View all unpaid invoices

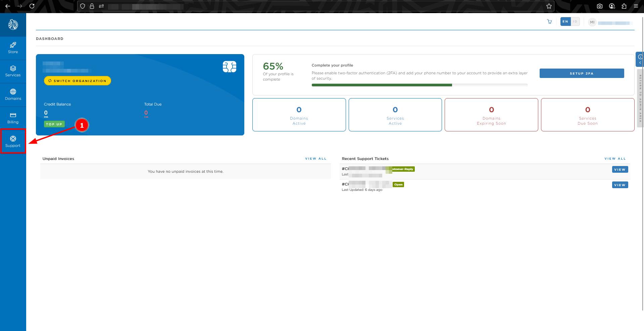click(x=315, y=159)
